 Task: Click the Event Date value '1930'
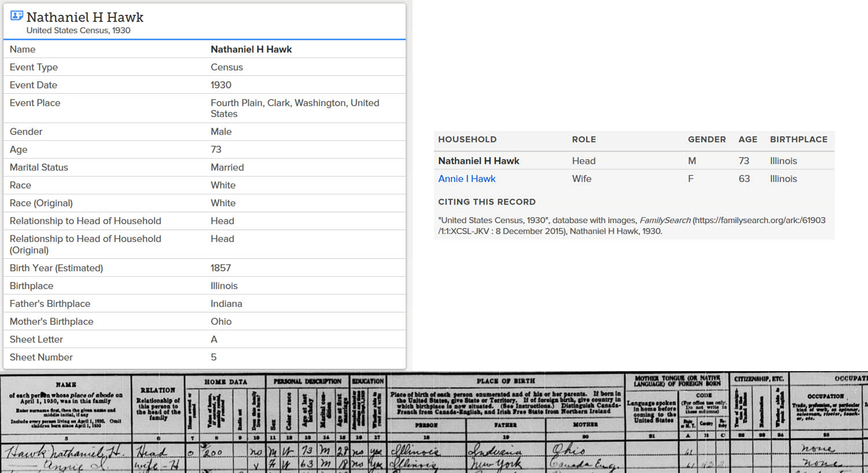tap(221, 85)
